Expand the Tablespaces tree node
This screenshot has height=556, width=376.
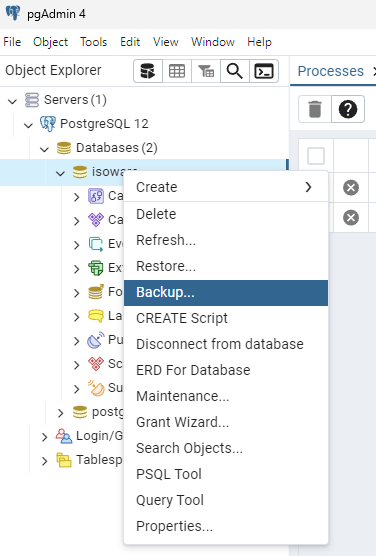(x=44, y=461)
